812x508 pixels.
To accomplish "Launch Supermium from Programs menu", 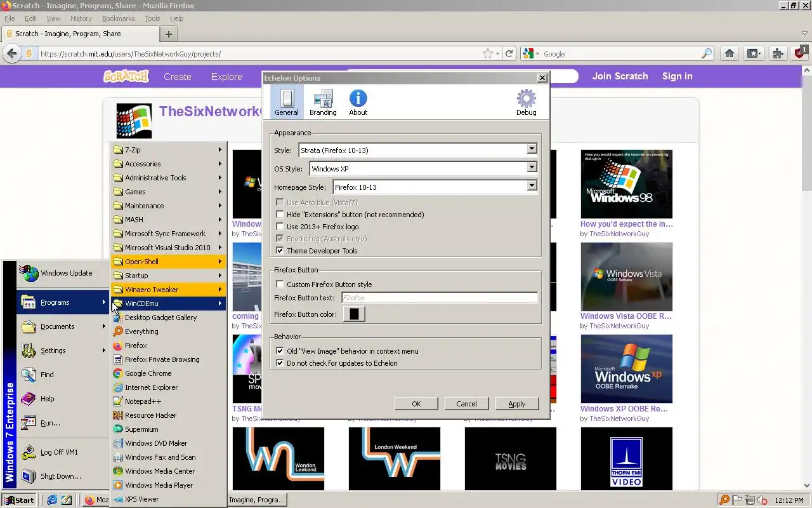I will (x=168, y=429).
